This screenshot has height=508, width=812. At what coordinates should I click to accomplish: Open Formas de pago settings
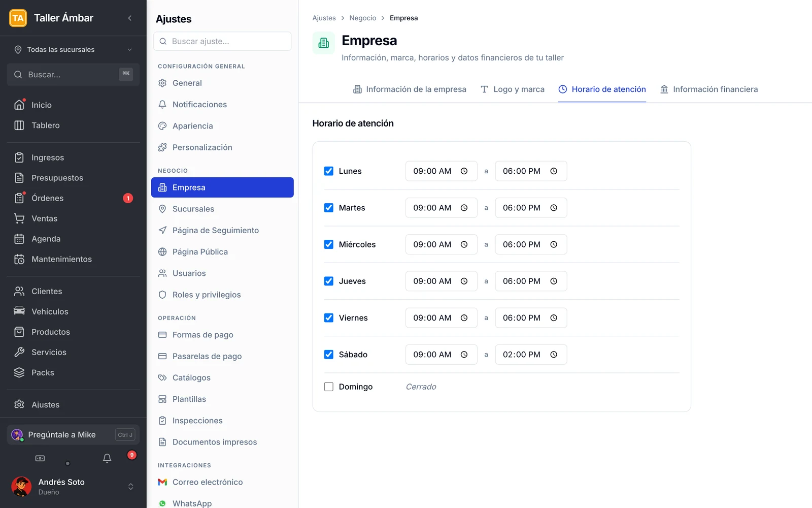pos(222,335)
